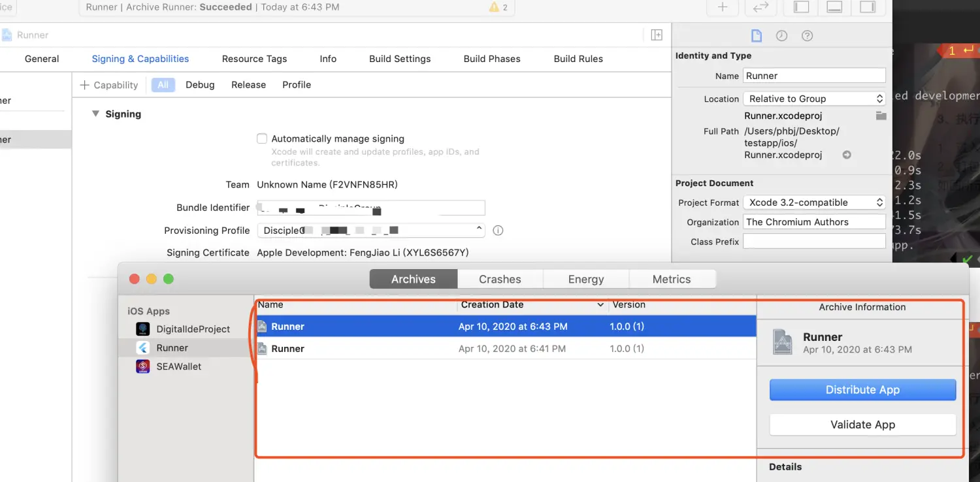Click the Team Unknown Name value

327,185
